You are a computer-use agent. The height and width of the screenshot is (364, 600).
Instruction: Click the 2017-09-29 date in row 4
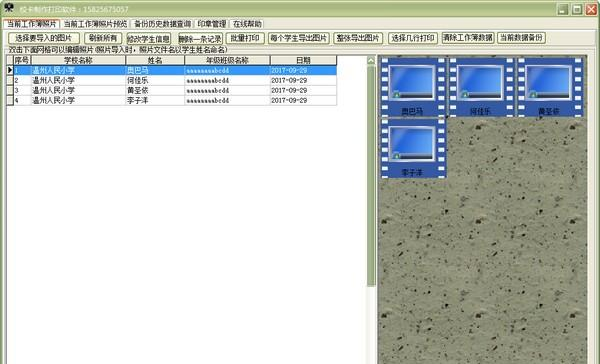[303, 100]
